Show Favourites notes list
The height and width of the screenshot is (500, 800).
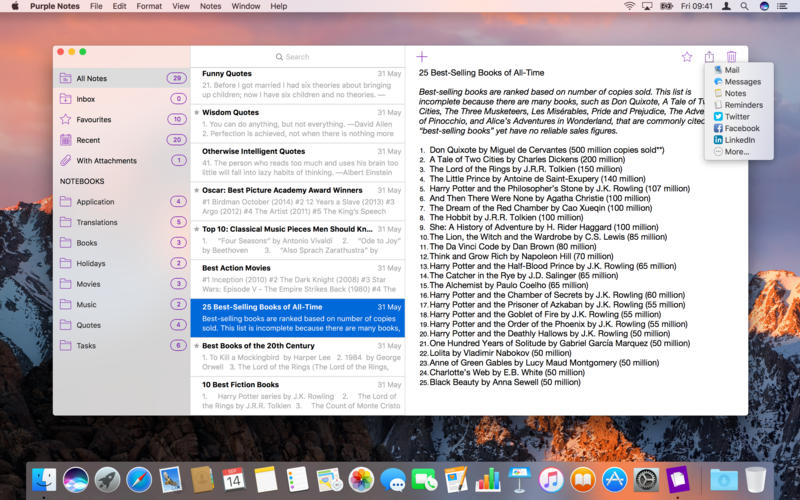click(x=121, y=119)
